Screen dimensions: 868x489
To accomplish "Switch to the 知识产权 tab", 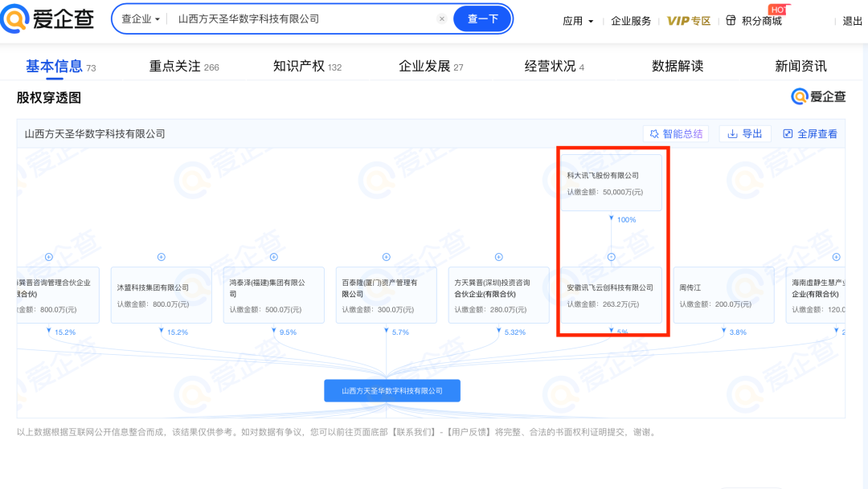I will tap(306, 67).
